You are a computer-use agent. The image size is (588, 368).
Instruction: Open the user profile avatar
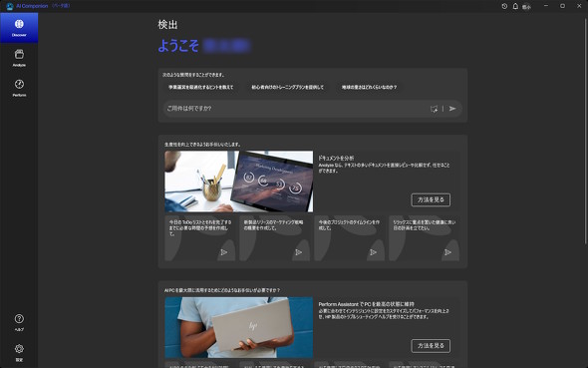tap(526, 6)
